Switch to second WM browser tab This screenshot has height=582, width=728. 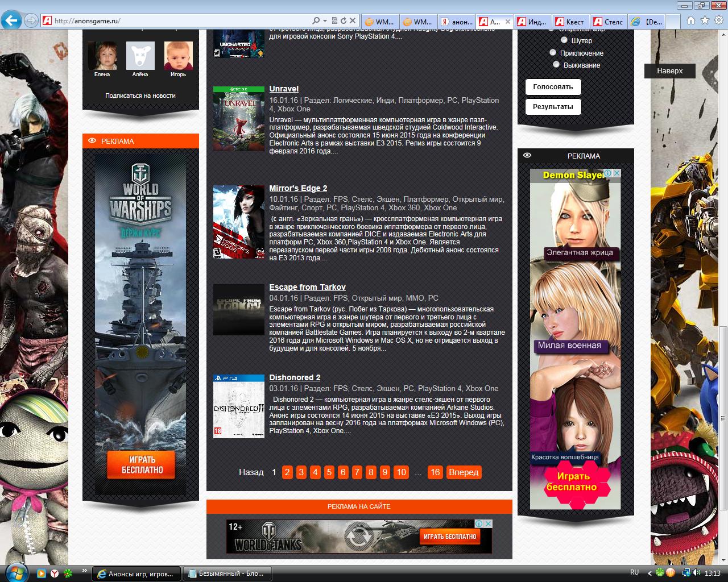coord(418,22)
